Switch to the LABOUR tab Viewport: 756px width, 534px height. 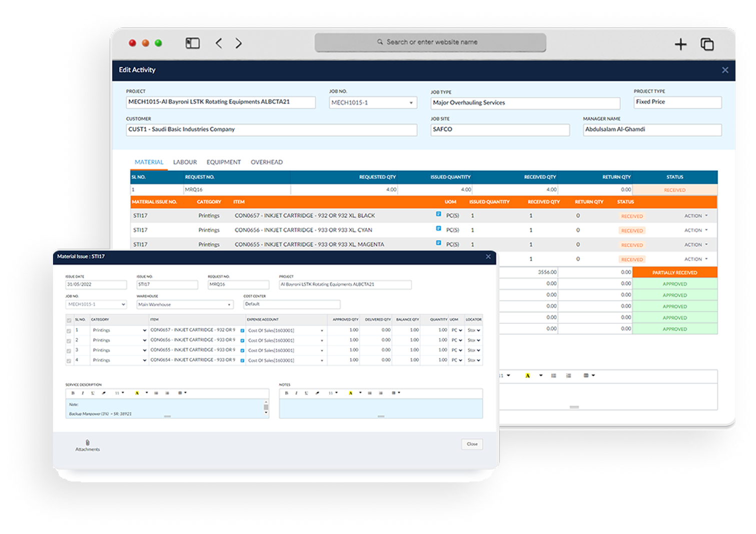[x=185, y=162]
